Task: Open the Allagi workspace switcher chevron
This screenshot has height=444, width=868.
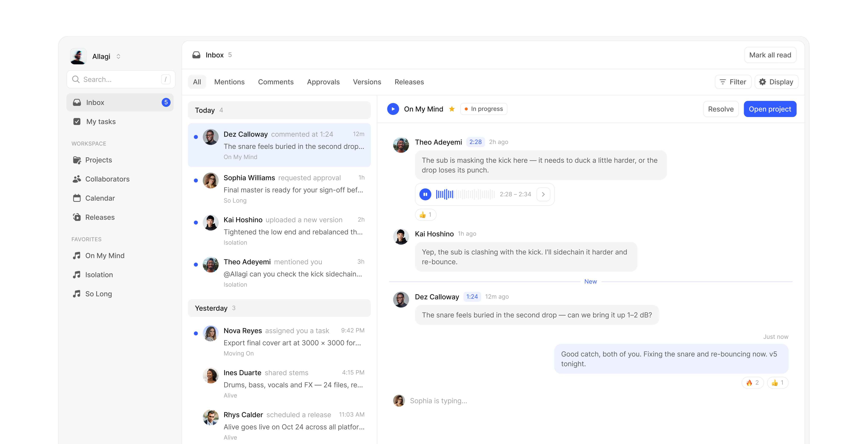Action: (x=118, y=56)
